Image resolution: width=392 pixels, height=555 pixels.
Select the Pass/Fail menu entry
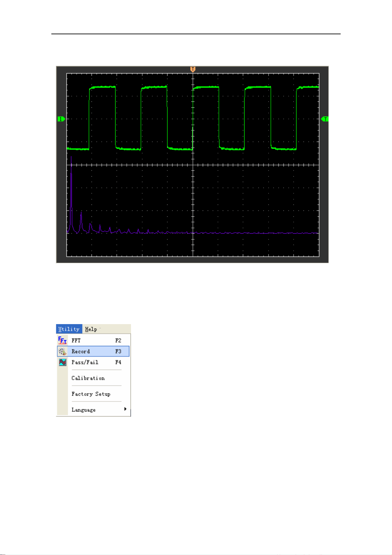click(x=93, y=362)
